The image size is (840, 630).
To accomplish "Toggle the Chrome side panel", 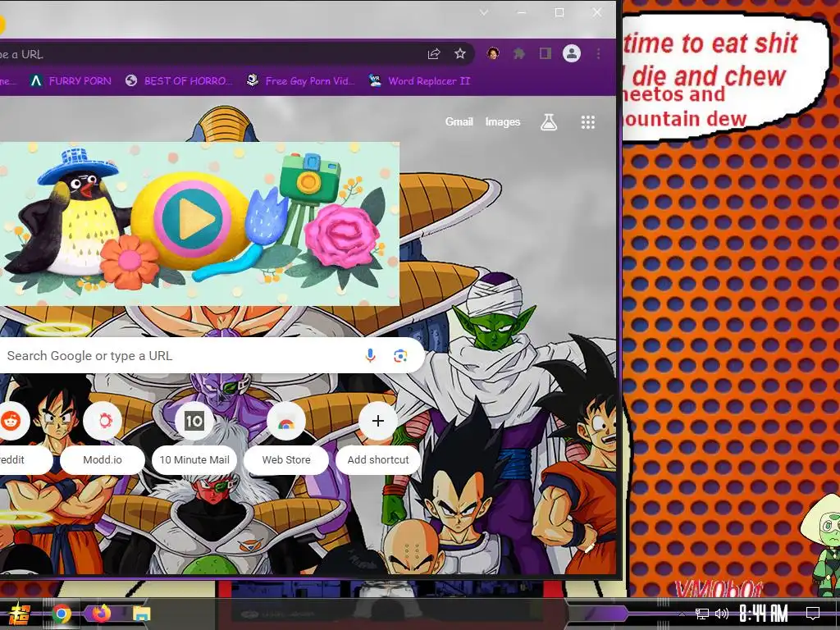I will [546, 53].
